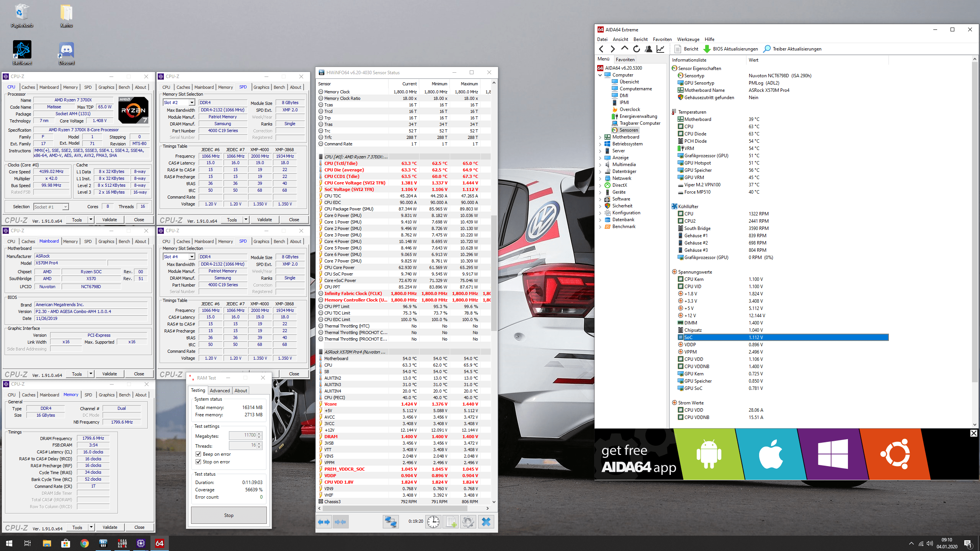This screenshot has height=551, width=980.
Task: Select Overclock item in AIDA64 tree
Action: 629,109
